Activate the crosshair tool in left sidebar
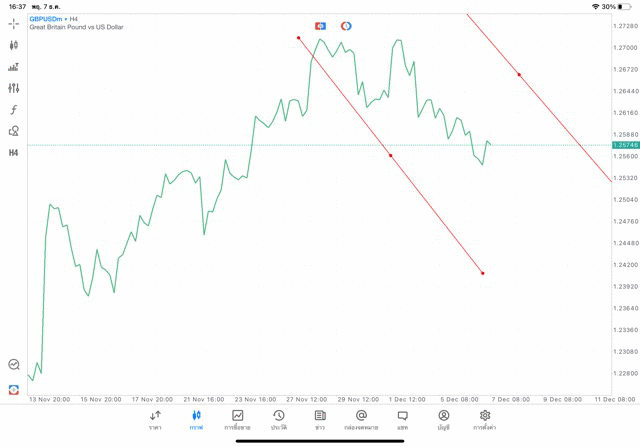The height and width of the screenshot is (447, 640). coord(13,22)
